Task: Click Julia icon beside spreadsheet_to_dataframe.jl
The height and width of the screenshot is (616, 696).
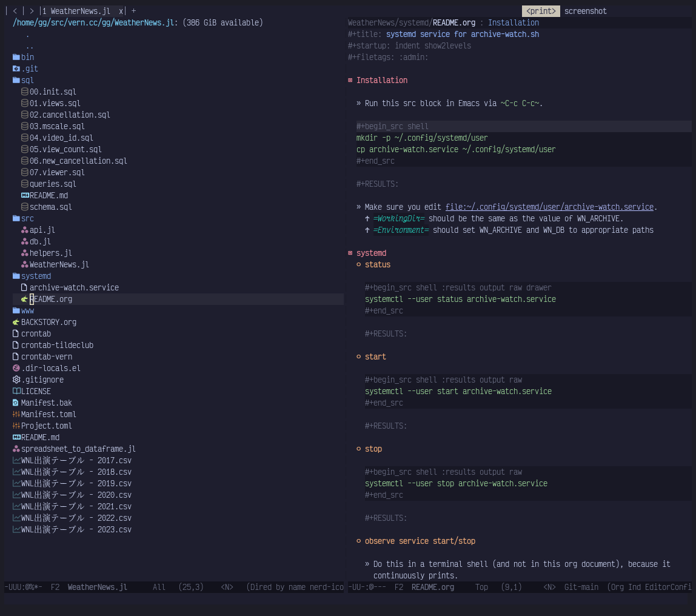Action: point(16,449)
